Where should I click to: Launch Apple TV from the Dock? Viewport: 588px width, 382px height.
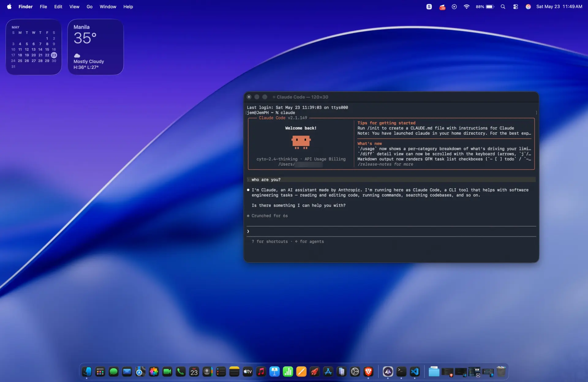[x=247, y=372]
